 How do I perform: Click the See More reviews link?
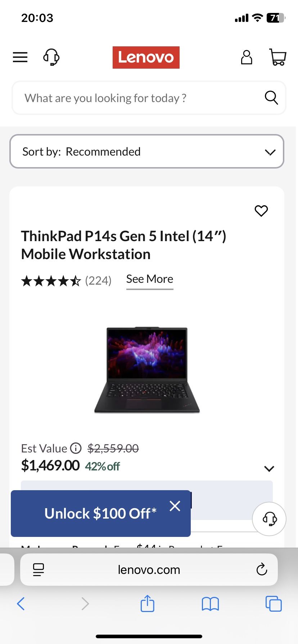click(x=150, y=279)
